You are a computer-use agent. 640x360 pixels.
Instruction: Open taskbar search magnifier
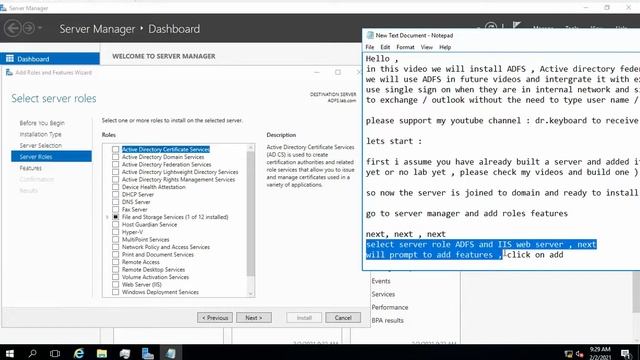pos(32,353)
